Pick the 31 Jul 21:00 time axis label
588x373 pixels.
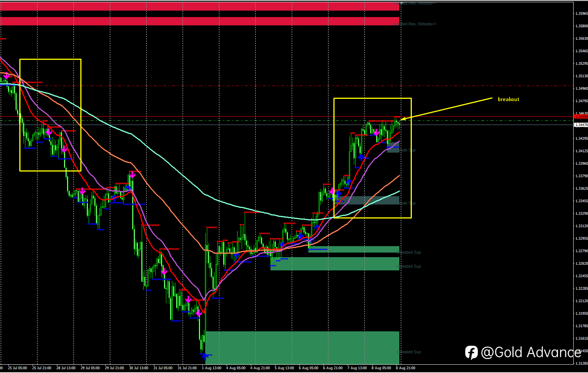pyautogui.click(x=187, y=368)
